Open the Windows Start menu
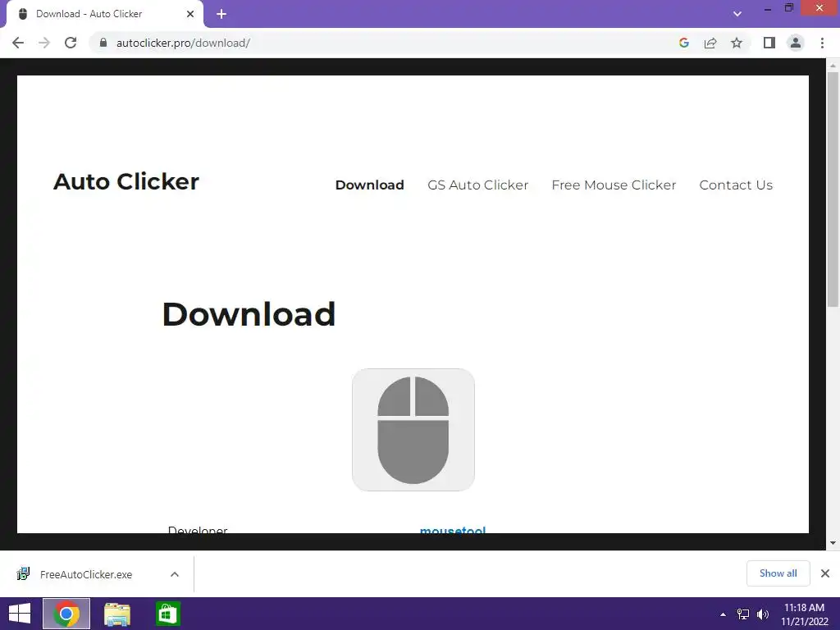840x630 pixels. (20, 614)
